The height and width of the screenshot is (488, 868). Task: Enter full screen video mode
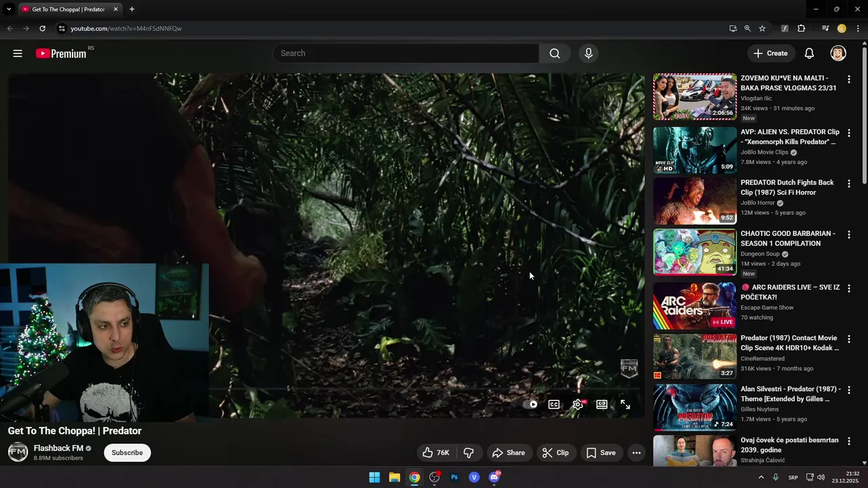(625, 405)
